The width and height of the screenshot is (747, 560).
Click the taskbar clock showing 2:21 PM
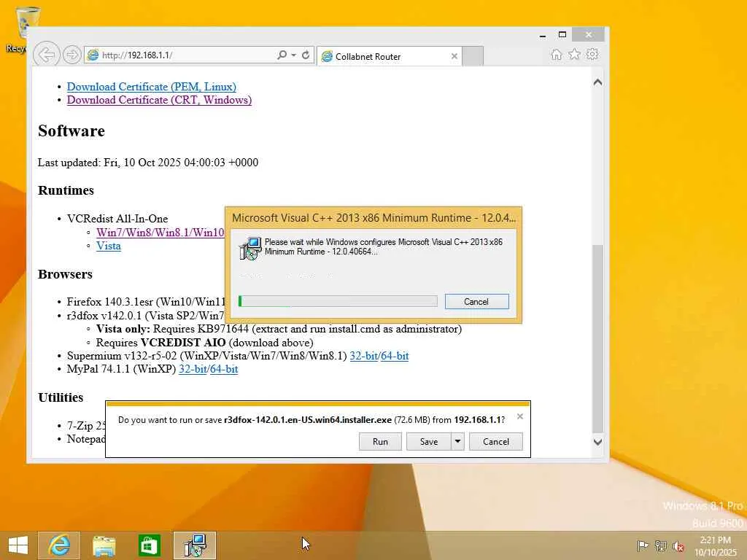[716, 545]
